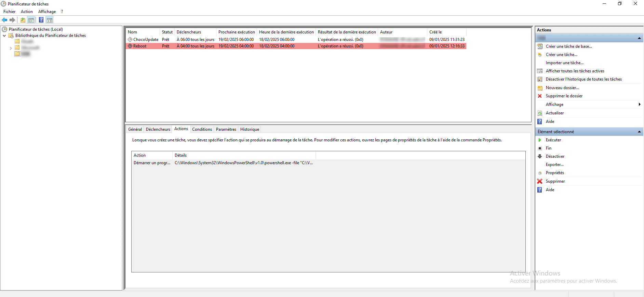Switch to the Déclencheurs tab
644x297 pixels.
point(158,129)
